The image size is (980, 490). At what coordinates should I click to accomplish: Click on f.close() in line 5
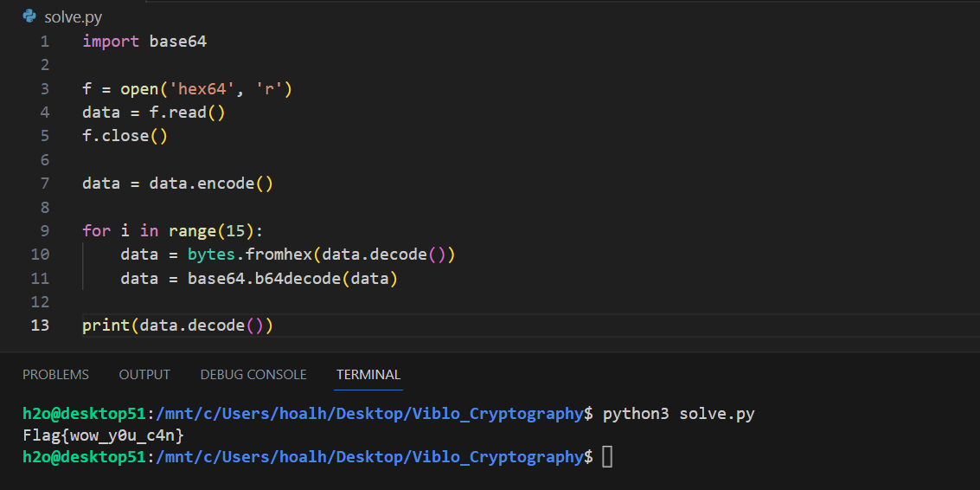coord(125,136)
